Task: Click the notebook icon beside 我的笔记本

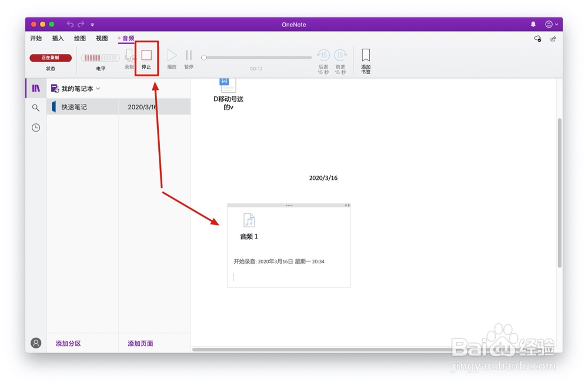Action: [x=55, y=89]
